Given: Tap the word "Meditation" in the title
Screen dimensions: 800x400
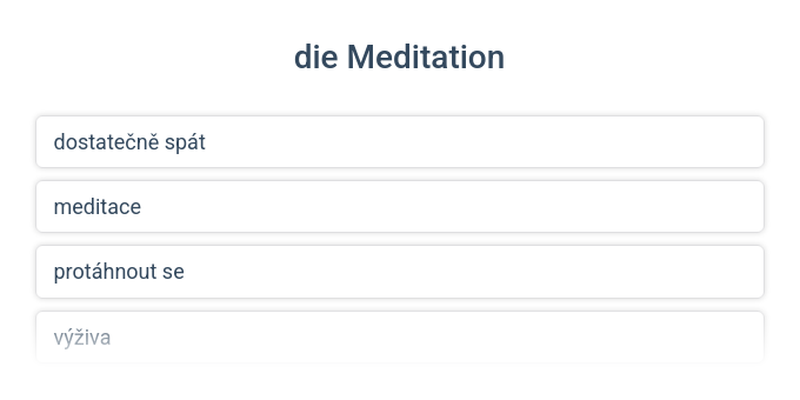Looking at the screenshot, I should click(x=425, y=57).
